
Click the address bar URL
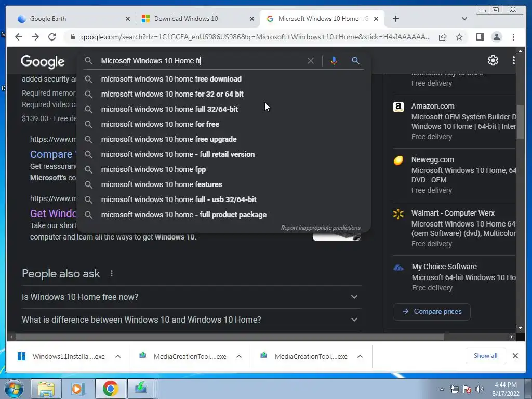(x=256, y=37)
